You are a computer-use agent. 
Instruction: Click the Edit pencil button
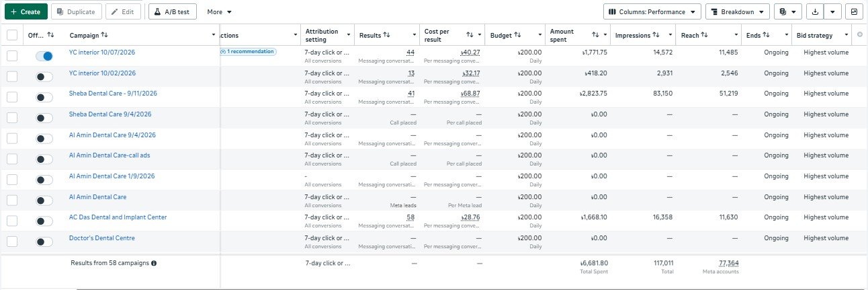click(123, 11)
